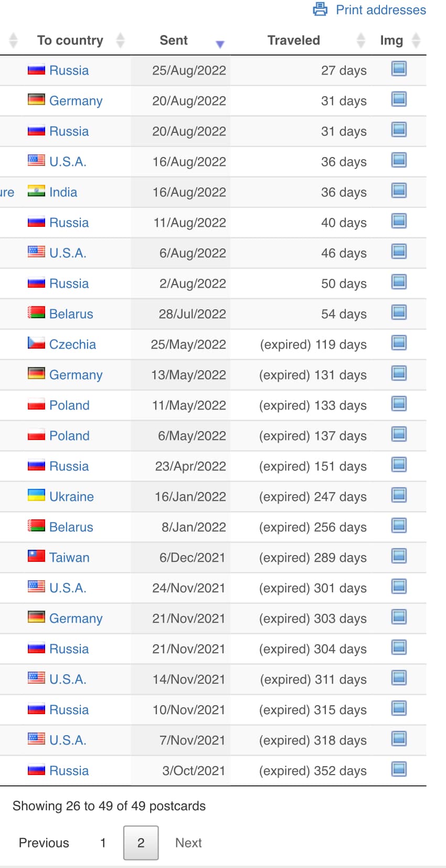
Task: Go to page 1 of postcards
Action: point(103,843)
